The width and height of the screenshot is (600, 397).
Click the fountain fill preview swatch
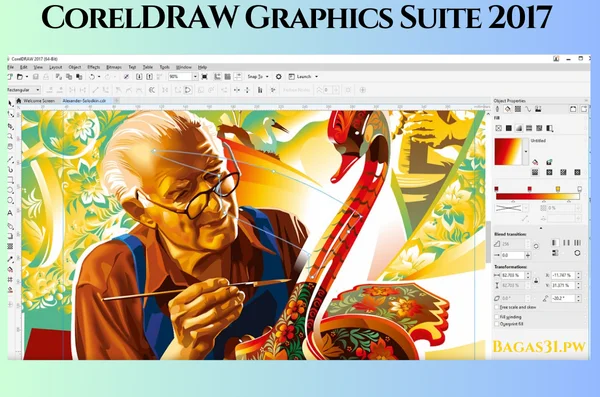coord(508,151)
